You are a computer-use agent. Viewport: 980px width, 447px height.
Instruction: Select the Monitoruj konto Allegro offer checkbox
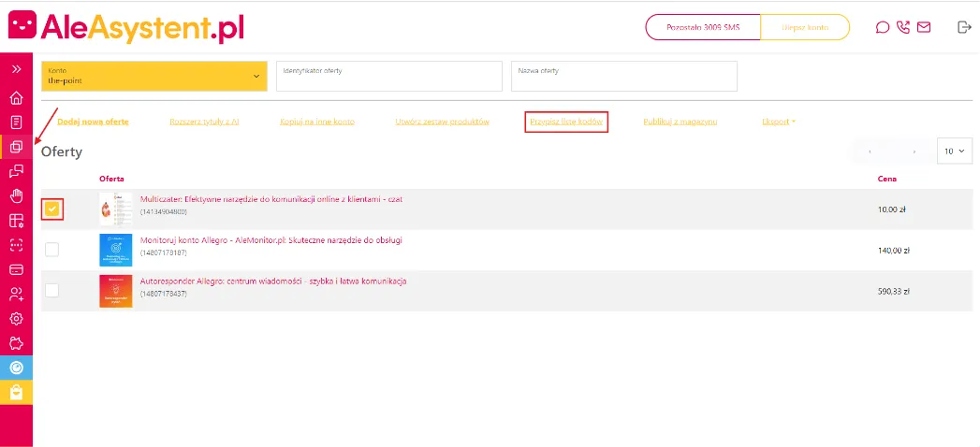pos(52,249)
